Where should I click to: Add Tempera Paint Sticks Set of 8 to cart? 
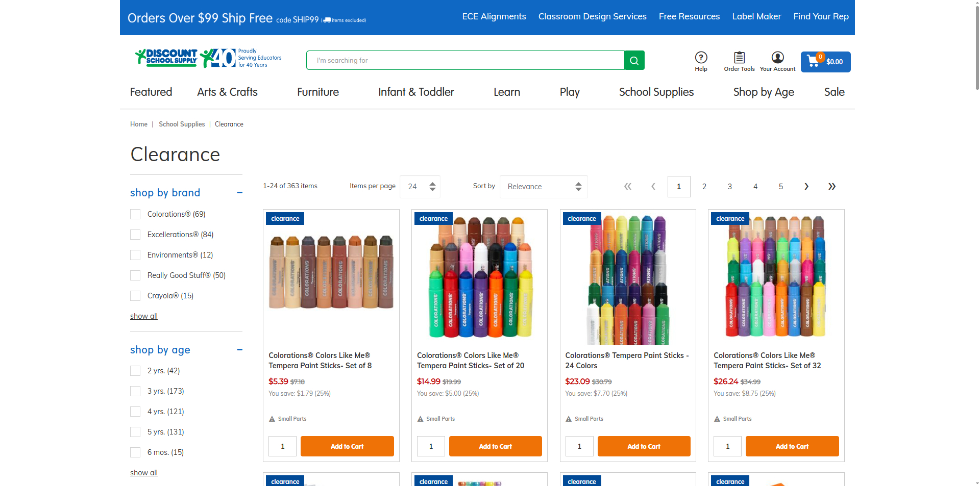347,446
